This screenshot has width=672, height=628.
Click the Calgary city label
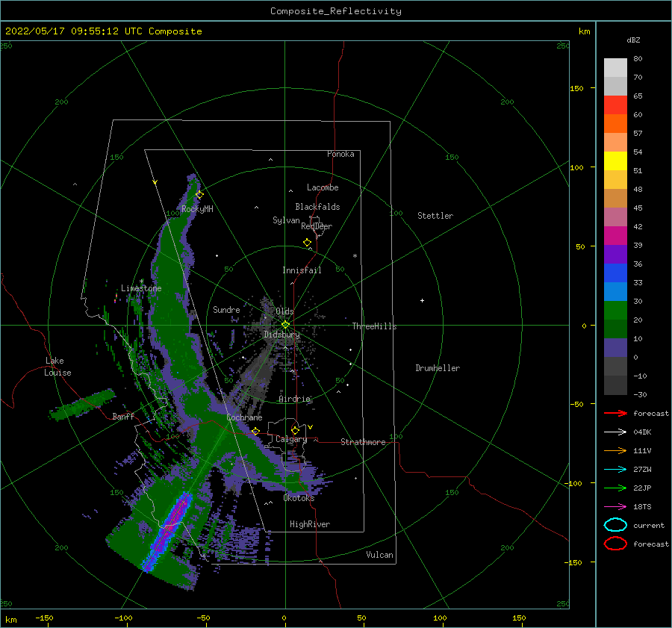[291, 439]
